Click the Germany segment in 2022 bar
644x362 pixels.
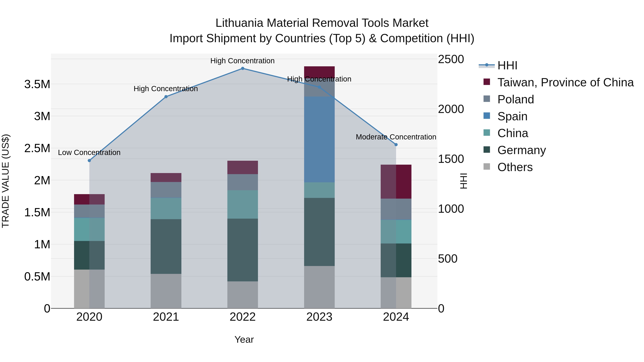(243, 250)
